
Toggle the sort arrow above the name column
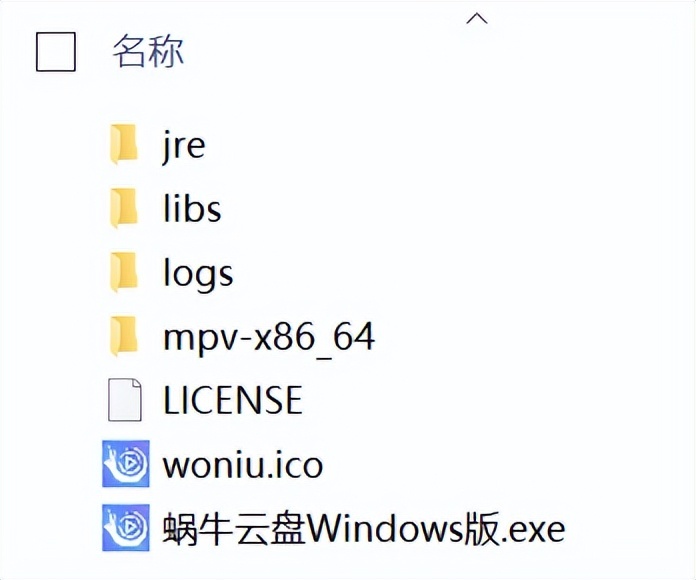(x=477, y=18)
